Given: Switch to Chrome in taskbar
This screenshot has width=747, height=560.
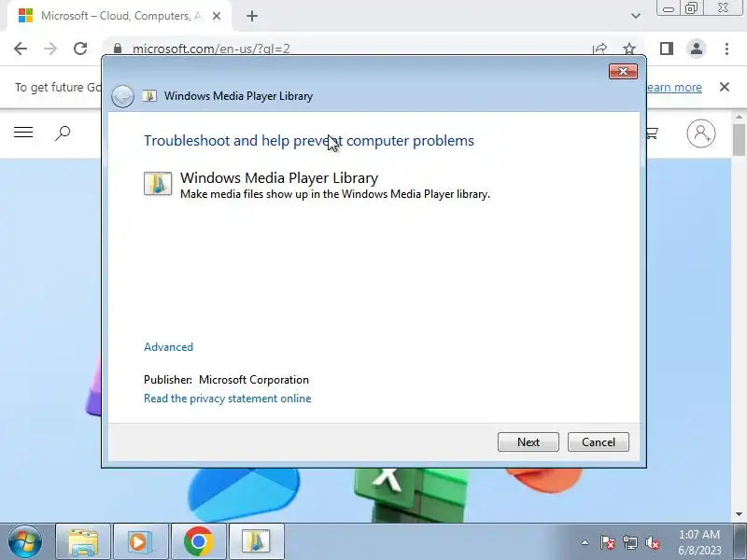Looking at the screenshot, I should (x=198, y=541).
